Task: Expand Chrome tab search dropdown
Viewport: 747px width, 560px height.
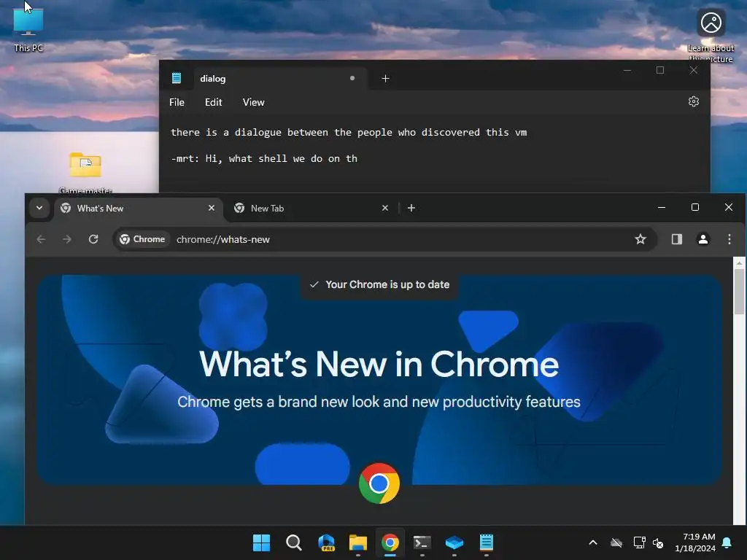Action: click(39, 208)
